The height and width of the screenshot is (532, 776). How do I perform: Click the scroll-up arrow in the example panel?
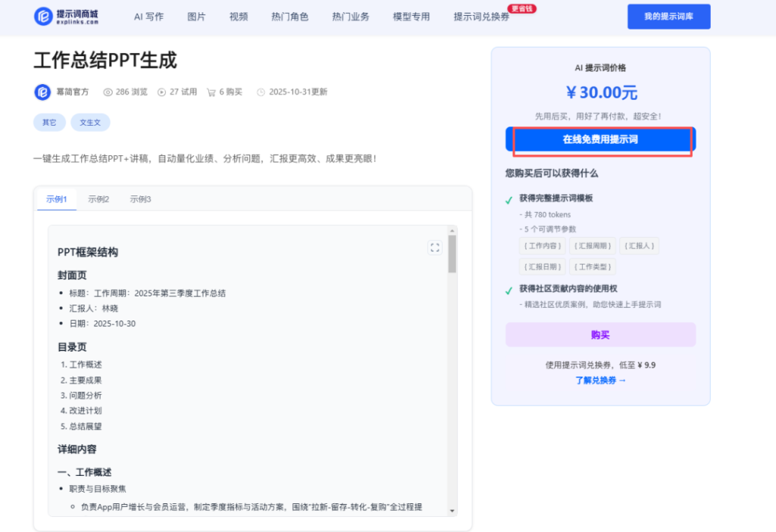coord(452,230)
